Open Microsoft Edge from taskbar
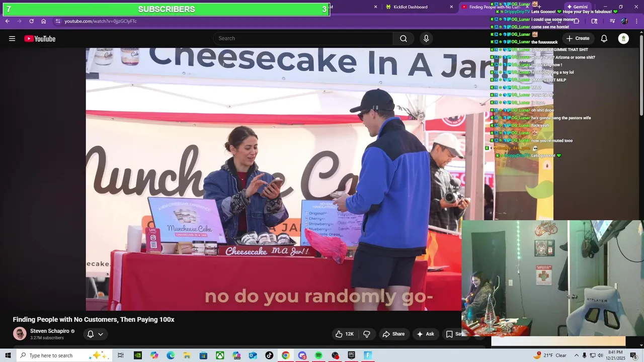The width and height of the screenshot is (644, 362). click(x=171, y=355)
